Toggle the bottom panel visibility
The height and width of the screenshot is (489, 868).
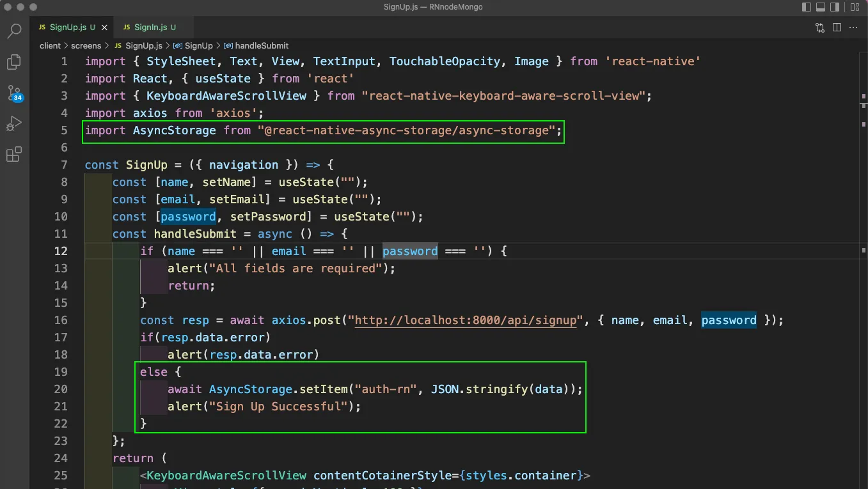point(822,7)
